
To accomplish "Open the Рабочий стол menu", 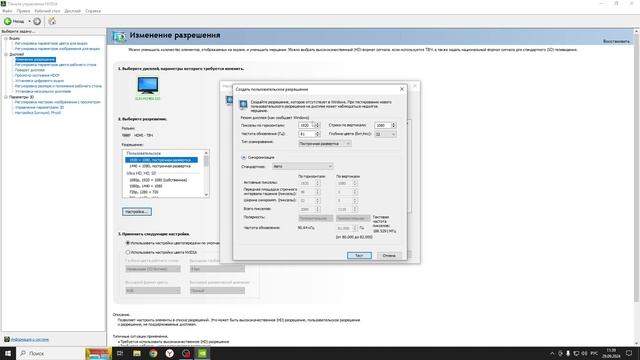I will [x=47, y=11].
